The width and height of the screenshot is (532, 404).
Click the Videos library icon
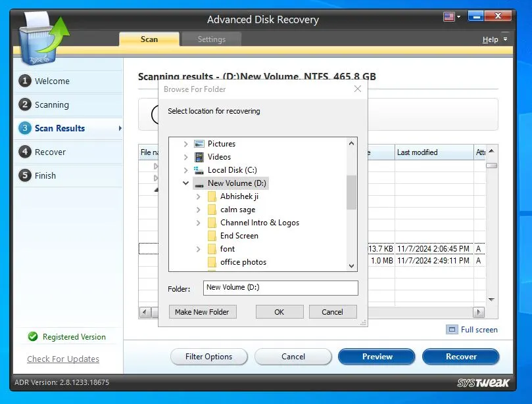pyautogui.click(x=199, y=157)
